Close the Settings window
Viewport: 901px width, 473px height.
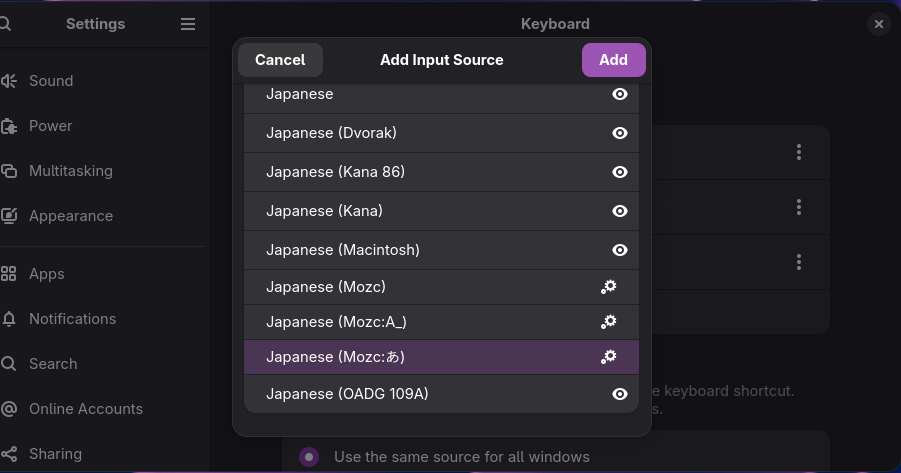point(878,24)
